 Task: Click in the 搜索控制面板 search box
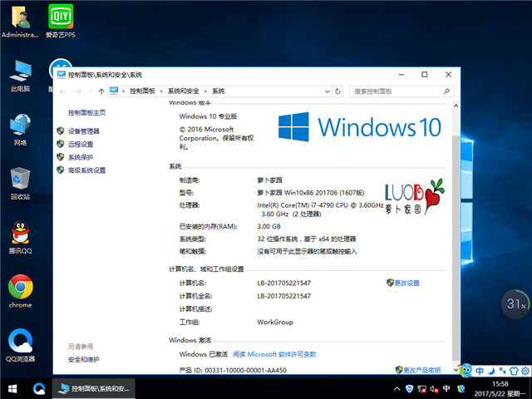(x=399, y=91)
